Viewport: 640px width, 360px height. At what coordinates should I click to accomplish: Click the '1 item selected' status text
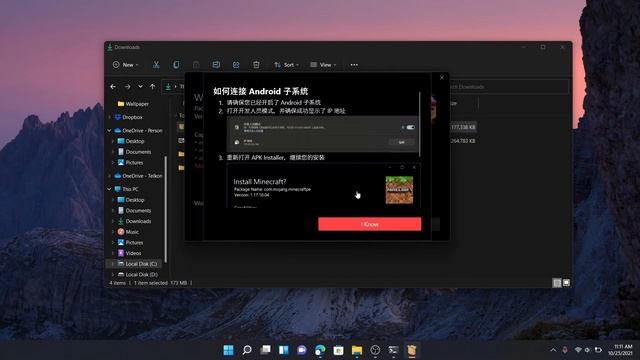click(151, 283)
